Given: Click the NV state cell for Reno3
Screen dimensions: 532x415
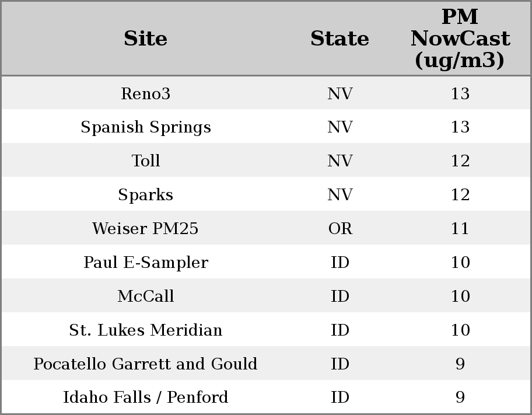Looking at the screenshot, I should 340,93.
